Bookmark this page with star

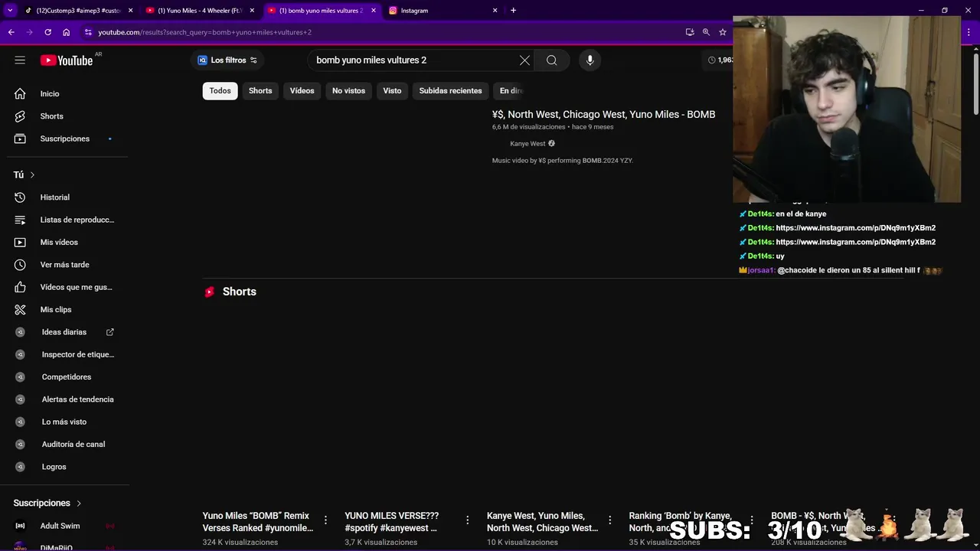click(722, 32)
